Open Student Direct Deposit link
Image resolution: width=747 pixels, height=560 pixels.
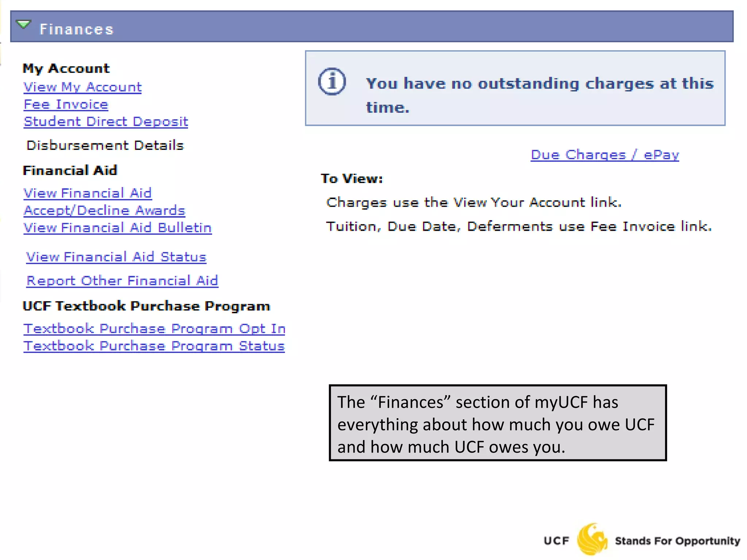click(106, 122)
